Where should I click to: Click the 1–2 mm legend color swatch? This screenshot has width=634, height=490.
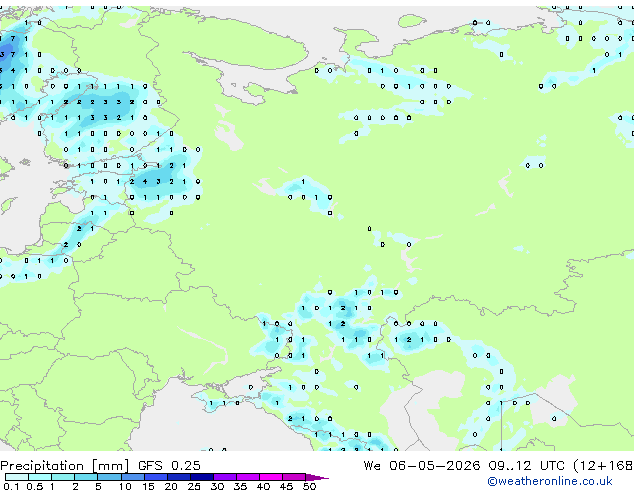coord(63,477)
